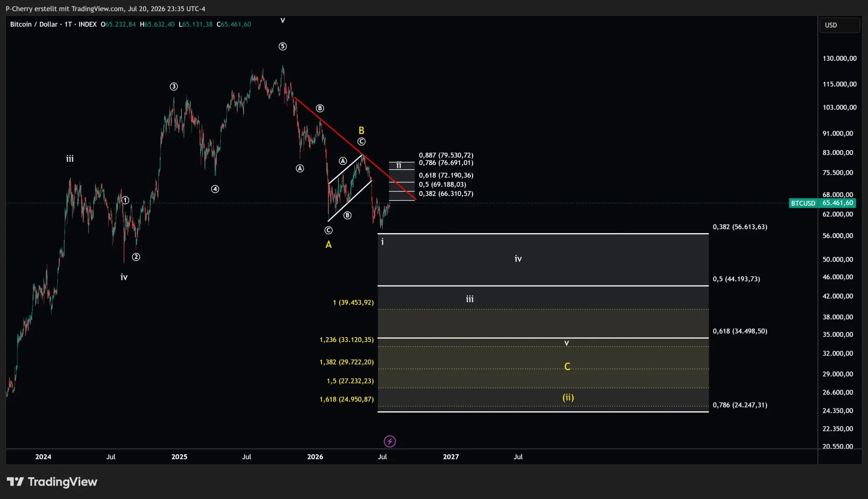This screenshot has height=499, width=868.
Task: Click the 2027 label on time axis
Action: pyautogui.click(x=451, y=457)
